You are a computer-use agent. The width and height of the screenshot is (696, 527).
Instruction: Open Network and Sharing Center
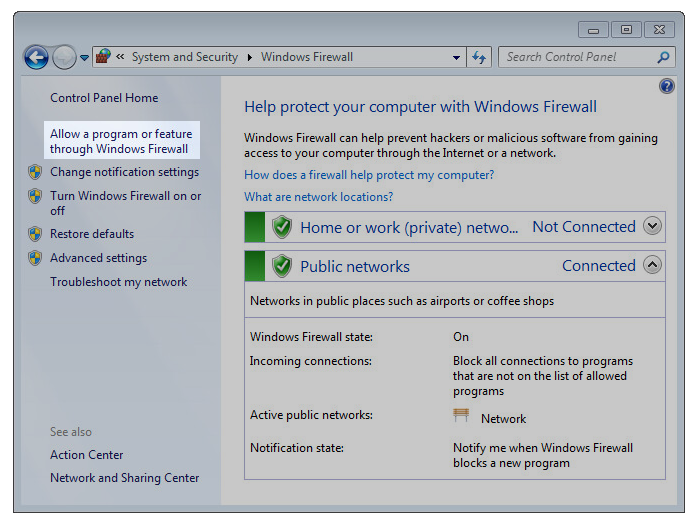[x=124, y=478]
